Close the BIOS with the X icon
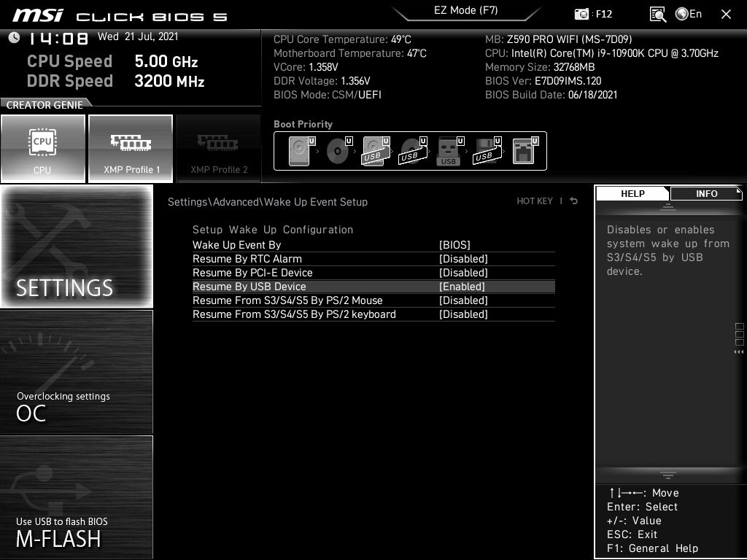Screen dimensions: 747x560 click(726, 15)
